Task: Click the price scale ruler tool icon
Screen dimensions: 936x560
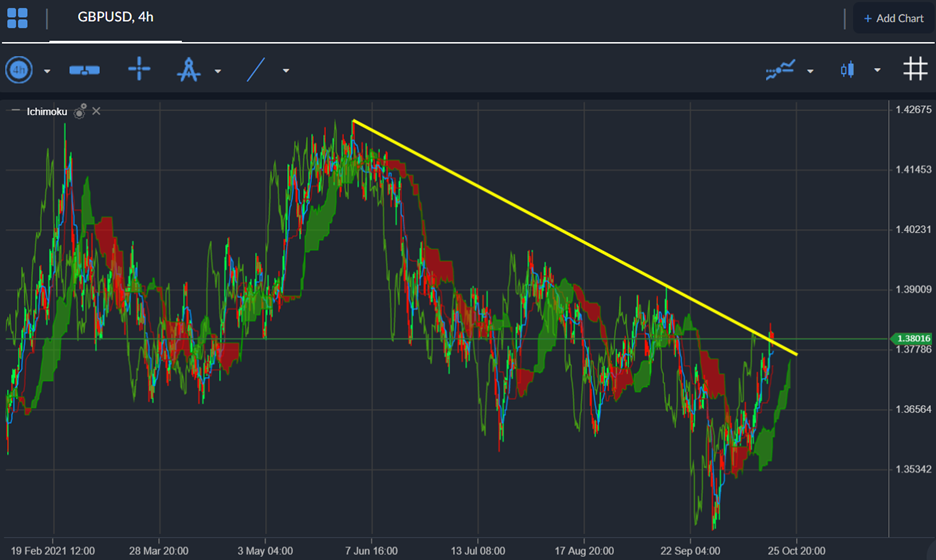Action: (x=84, y=70)
